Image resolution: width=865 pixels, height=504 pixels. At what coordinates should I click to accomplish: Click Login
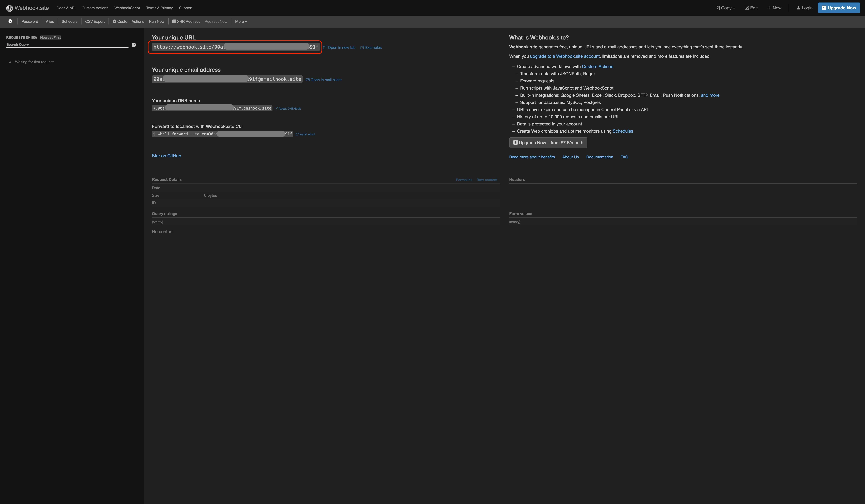804,8
